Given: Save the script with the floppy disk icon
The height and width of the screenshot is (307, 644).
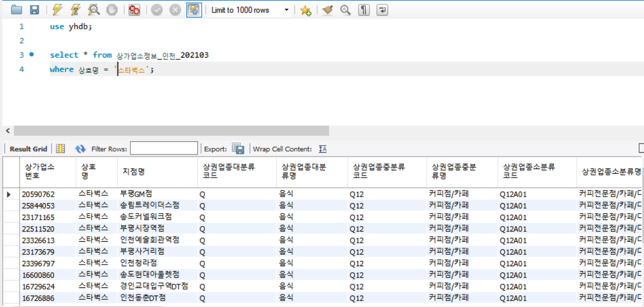Looking at the screenshot, I should pyautogui.click(x=35, y=10).
